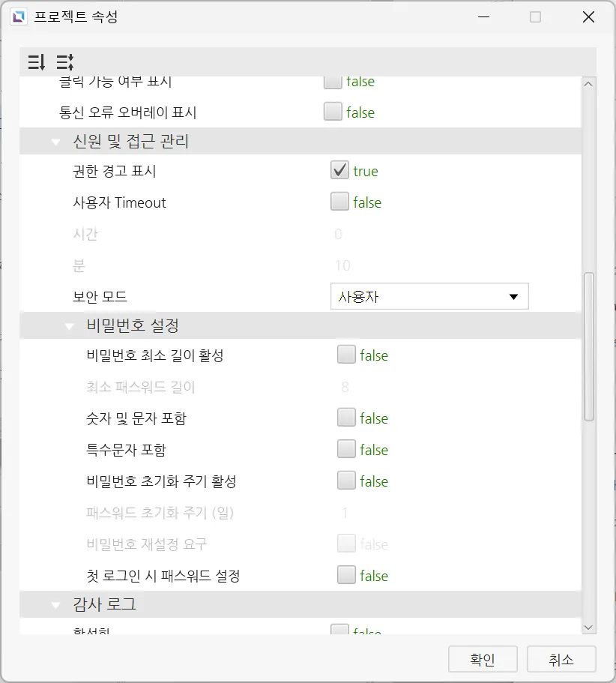616x683 pixels.
Task: Collapse the 감사 로그 section
Action: (56, 604)
